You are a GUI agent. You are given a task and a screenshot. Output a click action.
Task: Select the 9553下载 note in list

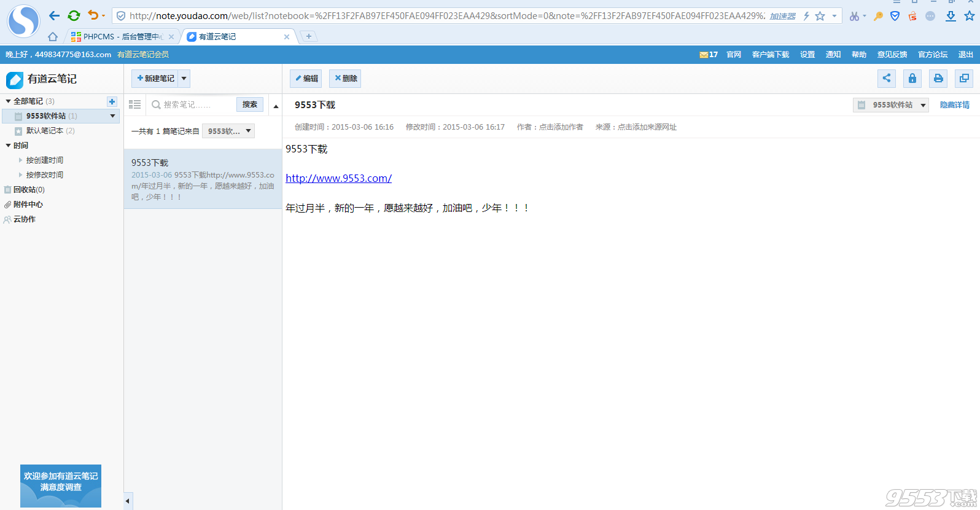pos(203,179)
